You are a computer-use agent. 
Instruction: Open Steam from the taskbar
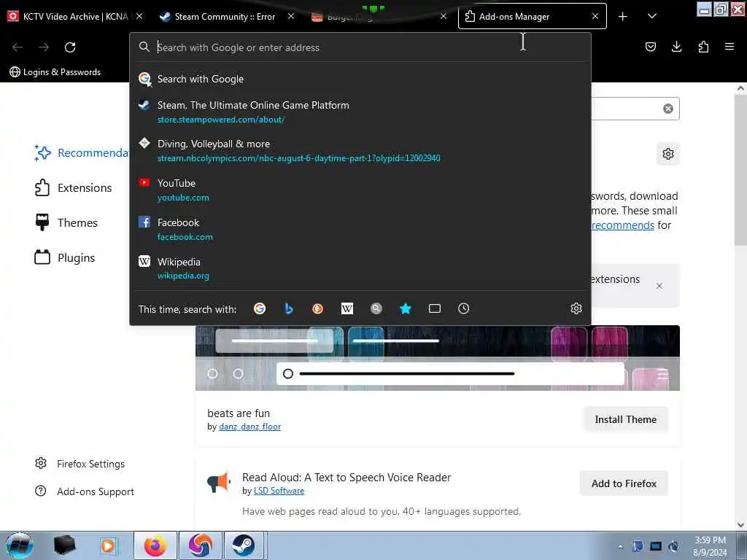[x=244, y=545]
